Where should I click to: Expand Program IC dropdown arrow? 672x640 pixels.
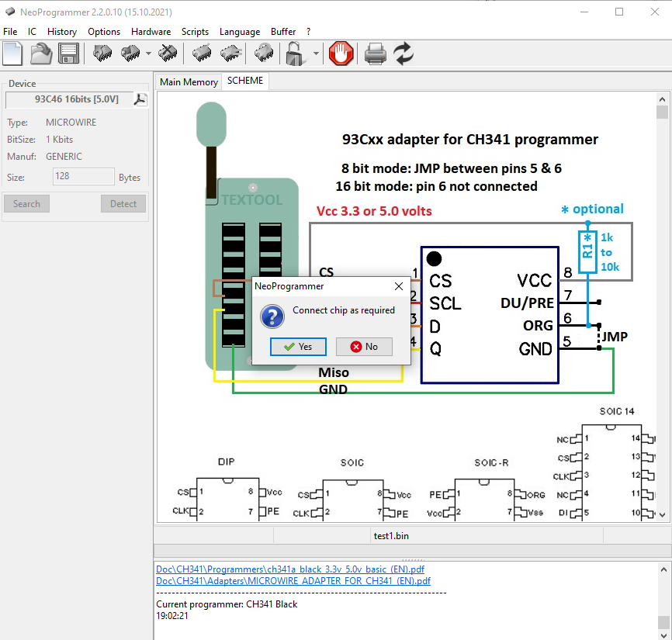[148, 54]
